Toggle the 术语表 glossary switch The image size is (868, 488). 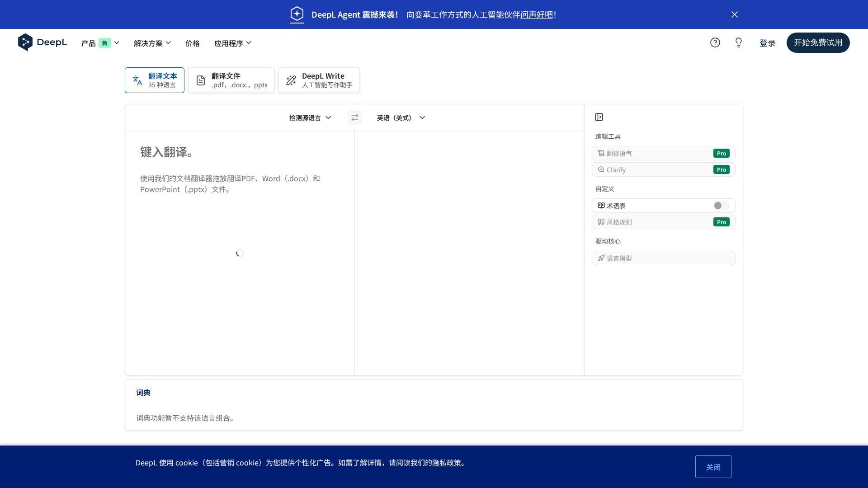coord(721,206)
